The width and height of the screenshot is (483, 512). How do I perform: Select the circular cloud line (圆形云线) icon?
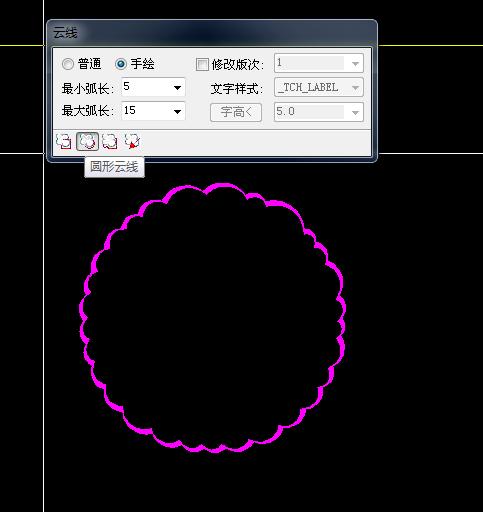[87, 141]
